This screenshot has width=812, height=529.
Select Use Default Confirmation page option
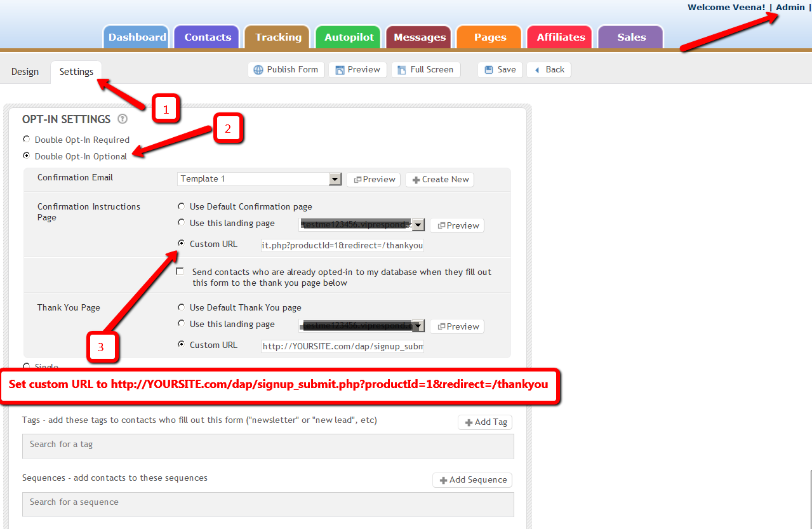[x=182, y=206]
